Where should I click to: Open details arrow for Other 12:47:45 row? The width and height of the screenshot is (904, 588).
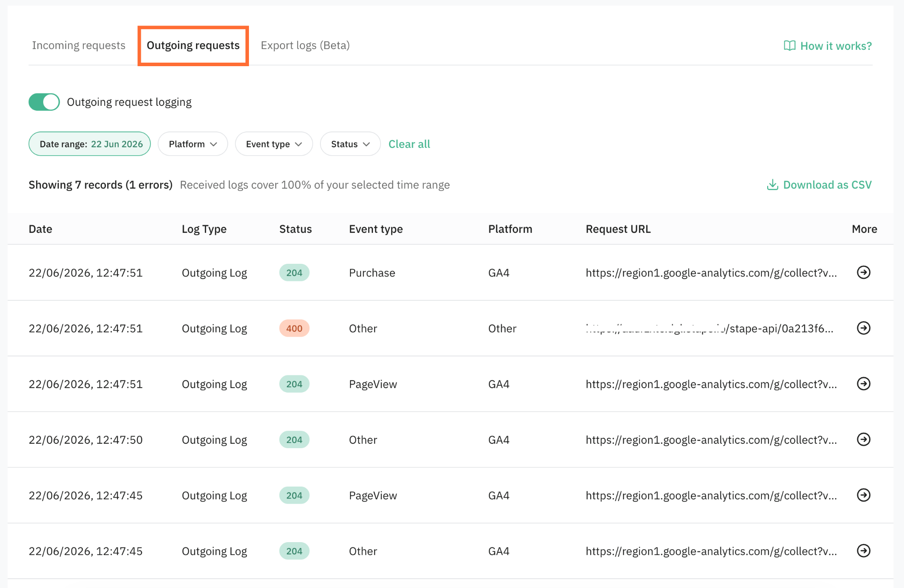click(863, 551)
